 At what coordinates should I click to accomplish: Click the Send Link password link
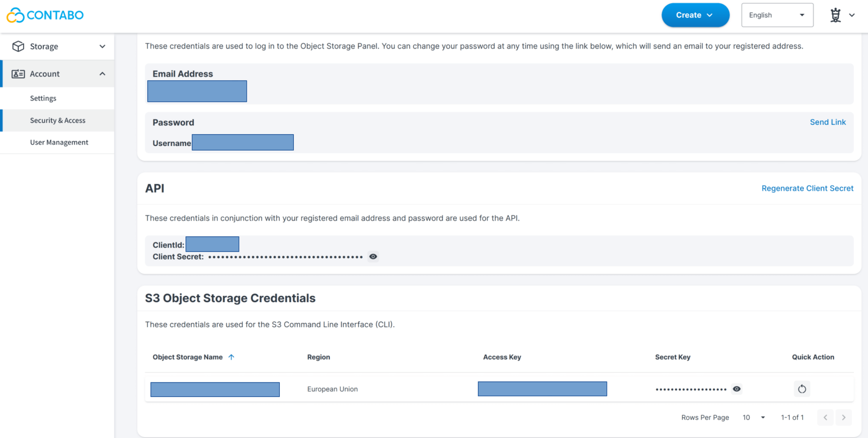(x=827, y=122)
